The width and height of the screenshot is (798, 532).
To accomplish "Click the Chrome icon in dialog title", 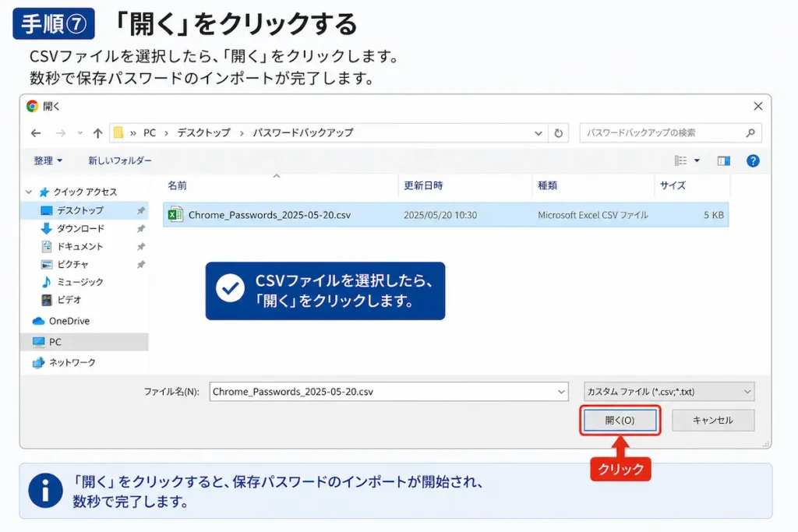I will (32, 106).
